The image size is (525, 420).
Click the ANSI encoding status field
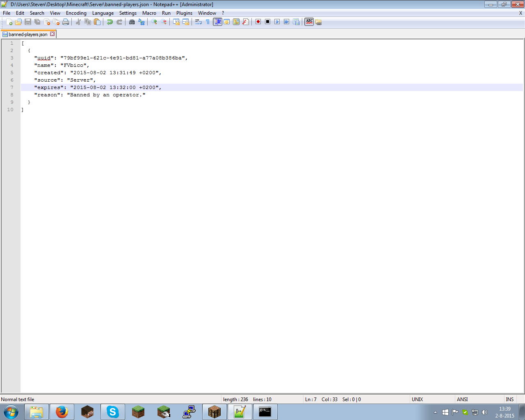(x=479, y=399)
